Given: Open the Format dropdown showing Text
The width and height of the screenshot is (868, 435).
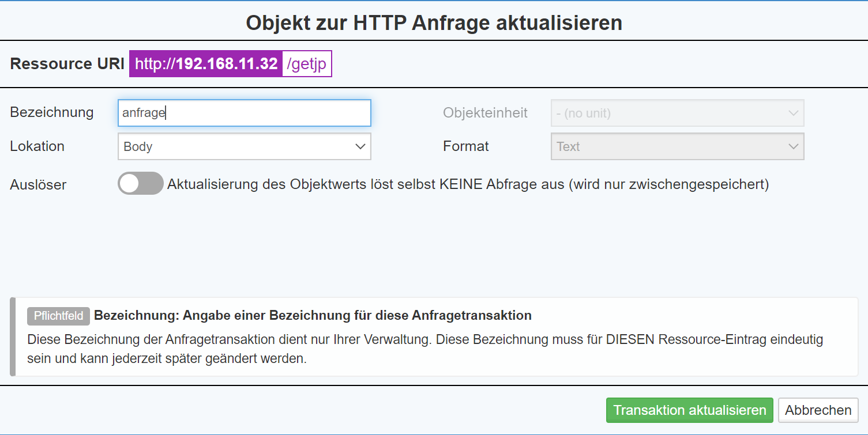Looking at the screenshot, I should tap(677, 147).
